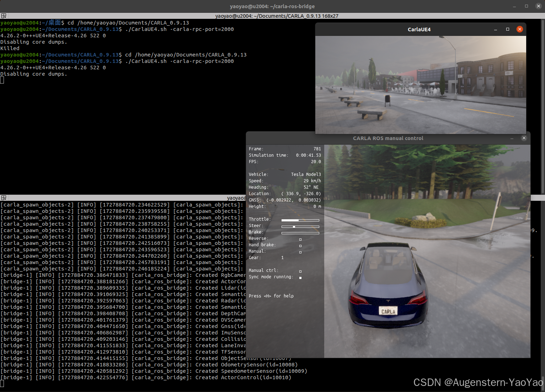Minimize the carla-ros-bridge terminal window
This screenshot has width=545, height=392.
(514, 6)
